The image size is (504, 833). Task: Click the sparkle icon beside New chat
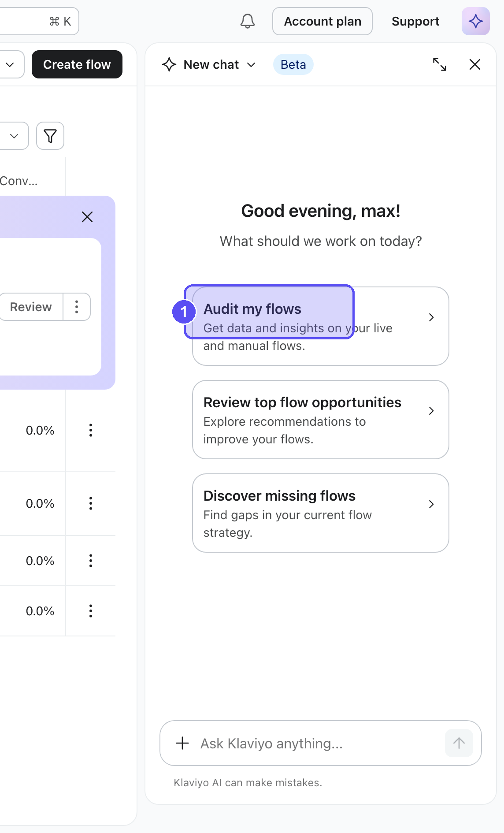point(169,64)
